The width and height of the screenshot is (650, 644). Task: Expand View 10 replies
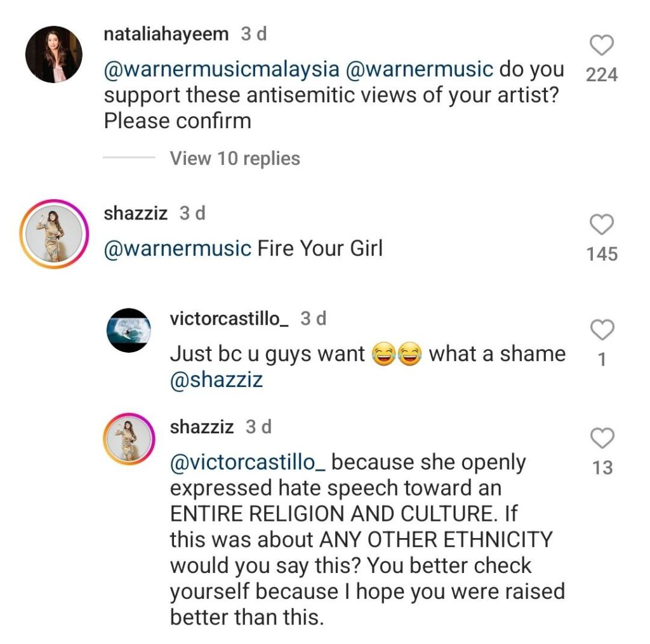(x=235, y=158)
